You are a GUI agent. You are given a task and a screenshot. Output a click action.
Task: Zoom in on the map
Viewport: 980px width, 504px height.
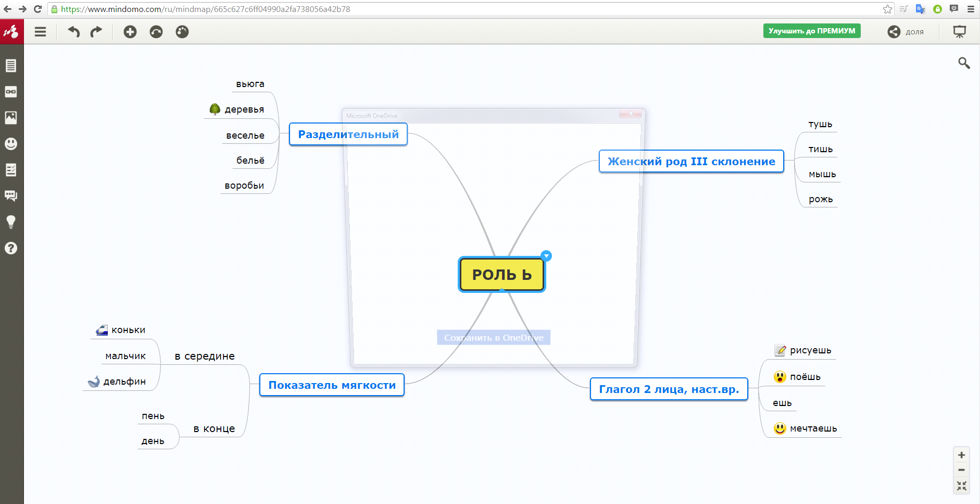click(961, 455)
